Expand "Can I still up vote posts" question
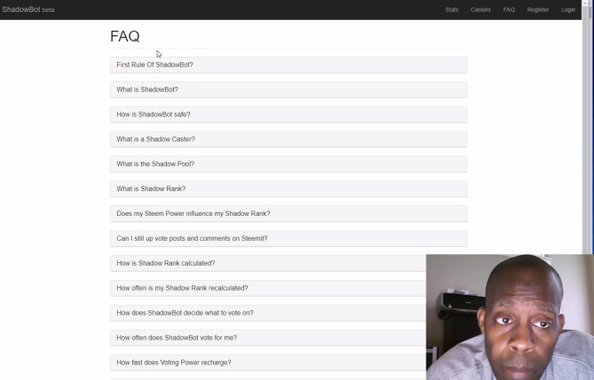Viewport: 594px width, 380px height. 288,239
